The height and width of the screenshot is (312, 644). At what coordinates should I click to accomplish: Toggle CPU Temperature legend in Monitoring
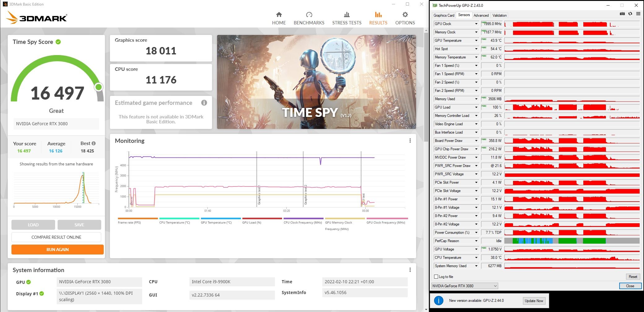tap(179, 221)
